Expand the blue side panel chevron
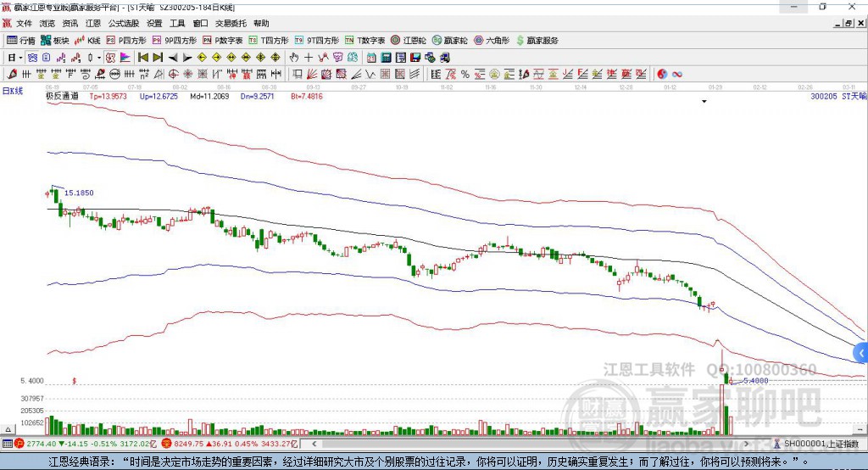 point(861,353)
